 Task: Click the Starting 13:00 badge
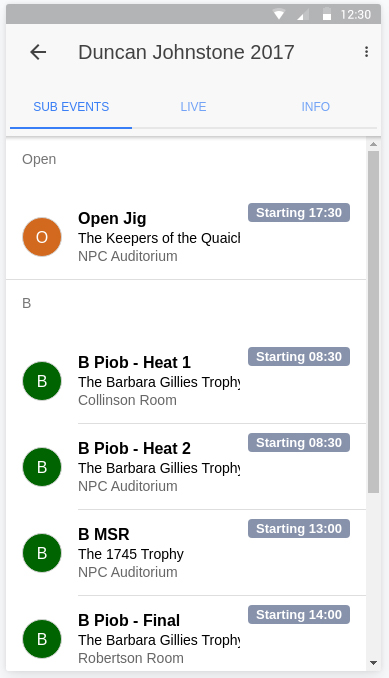[299, 528]
